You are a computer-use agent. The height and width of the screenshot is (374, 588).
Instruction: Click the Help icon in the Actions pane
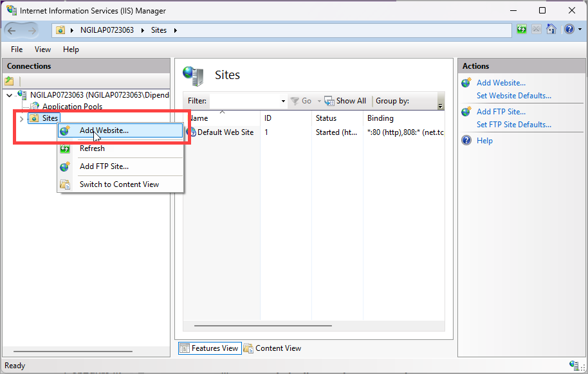click(x=466, y=140)
